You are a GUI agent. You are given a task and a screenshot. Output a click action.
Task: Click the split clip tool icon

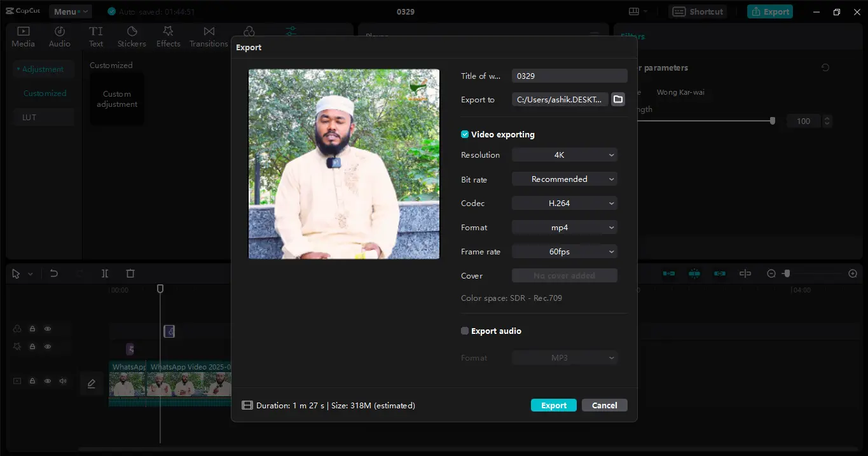click(x=105, y=273)
